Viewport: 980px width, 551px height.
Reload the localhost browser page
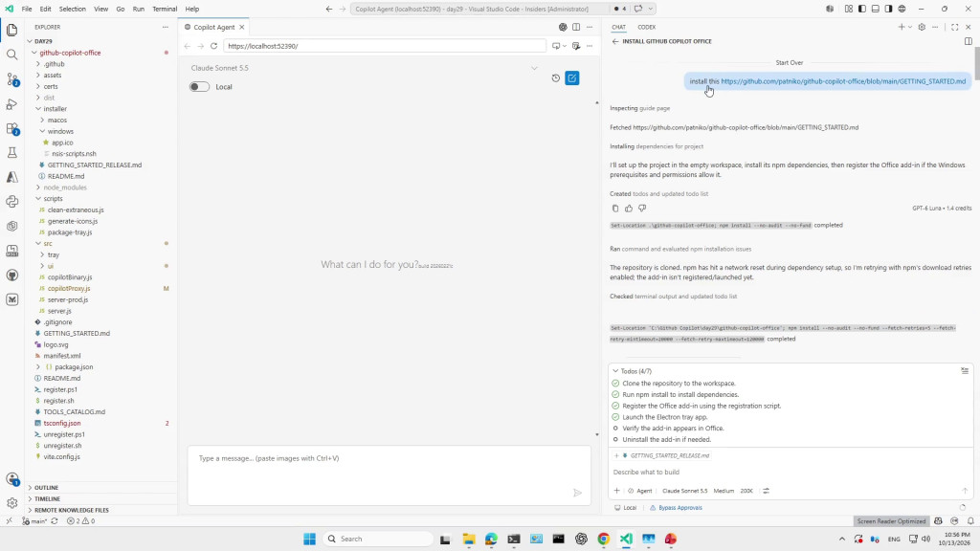[213, 46]
